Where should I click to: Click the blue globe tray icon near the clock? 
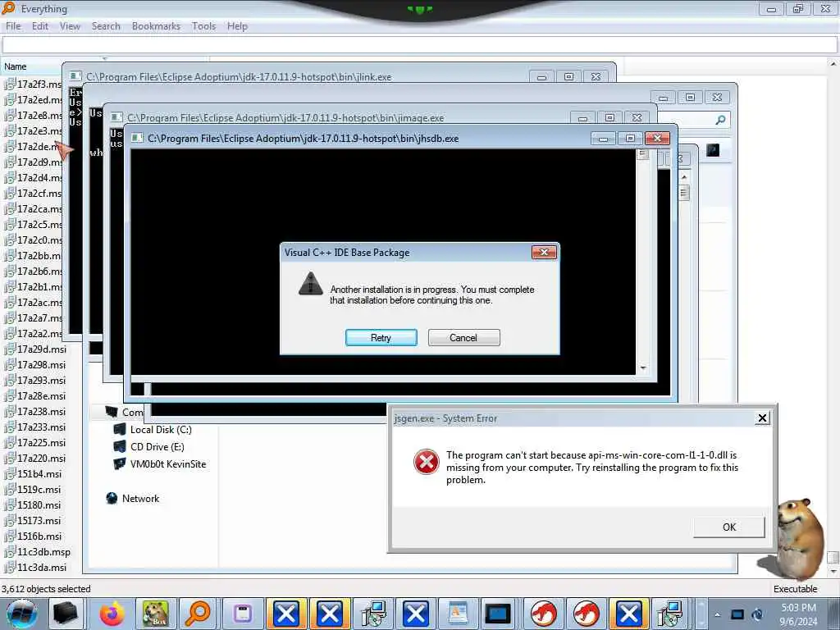pos(757,614)
